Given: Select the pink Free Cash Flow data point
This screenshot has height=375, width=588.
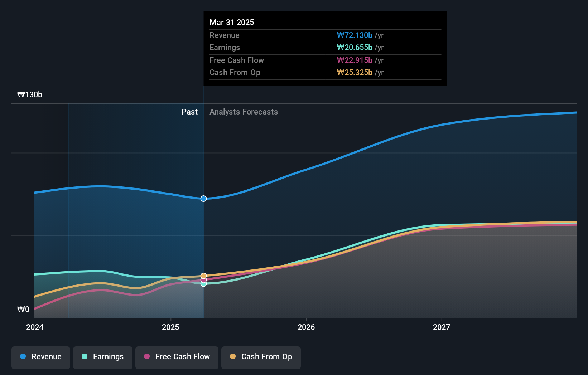Looking at the screenshot, I should click(x=203, y=280).
